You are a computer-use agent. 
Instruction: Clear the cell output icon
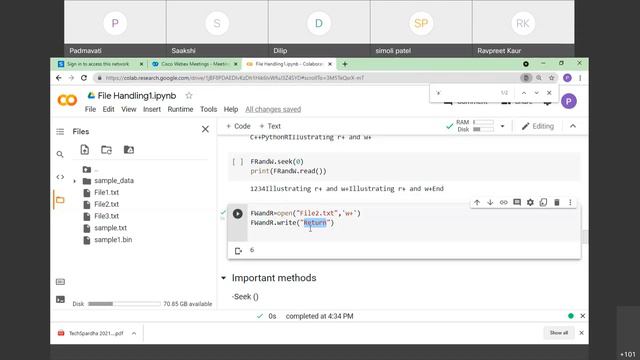pyautogui.click(x=238, y=251)
